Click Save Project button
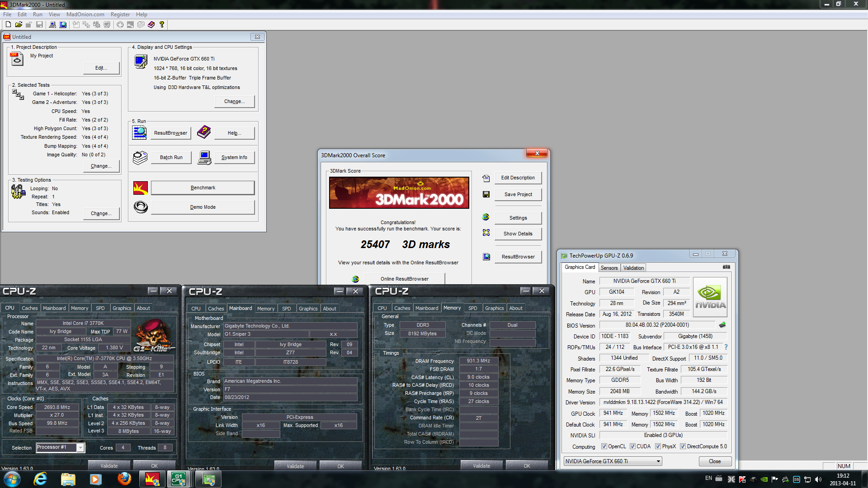 tap(518, 195)
